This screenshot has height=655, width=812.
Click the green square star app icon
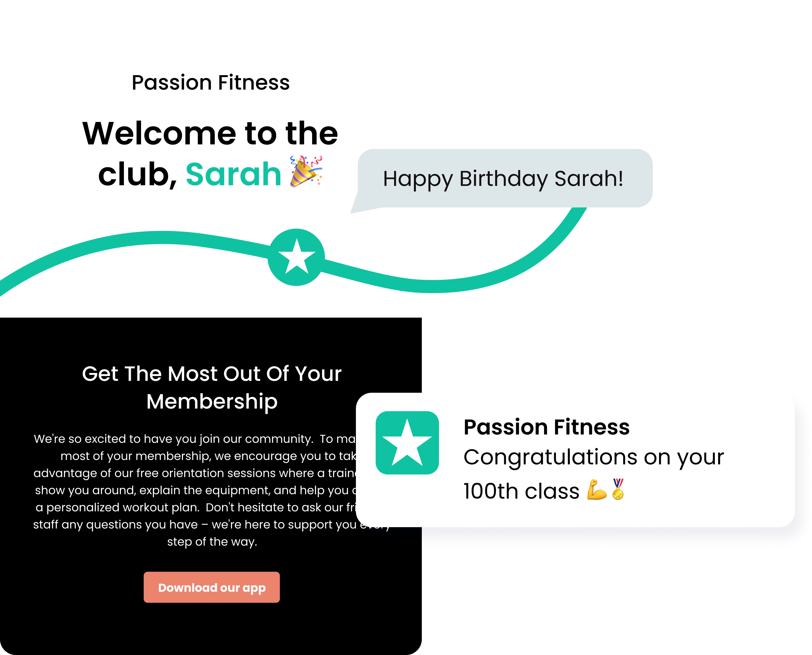tap(407, 442)
